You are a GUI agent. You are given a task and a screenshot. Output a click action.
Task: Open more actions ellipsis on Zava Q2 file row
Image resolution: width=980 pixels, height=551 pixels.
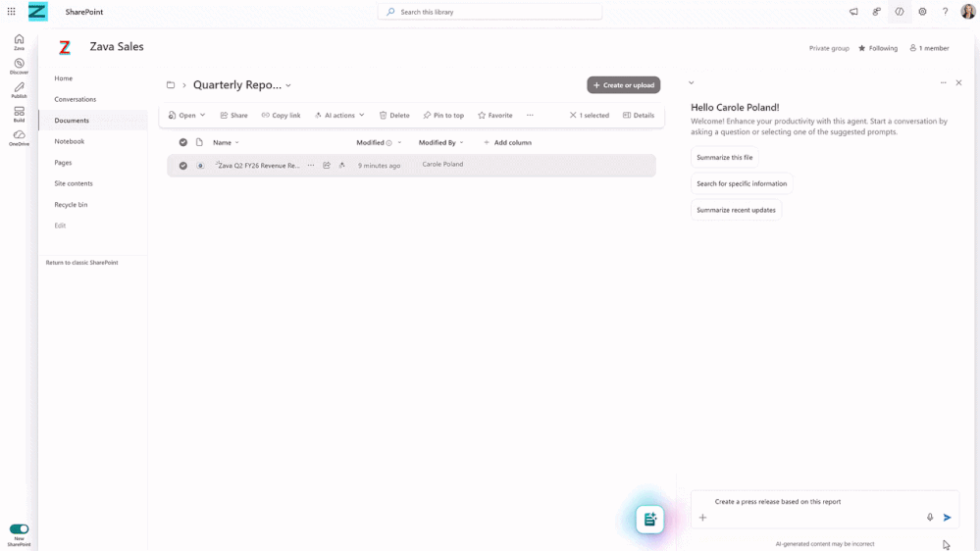[x=311, y=166]
